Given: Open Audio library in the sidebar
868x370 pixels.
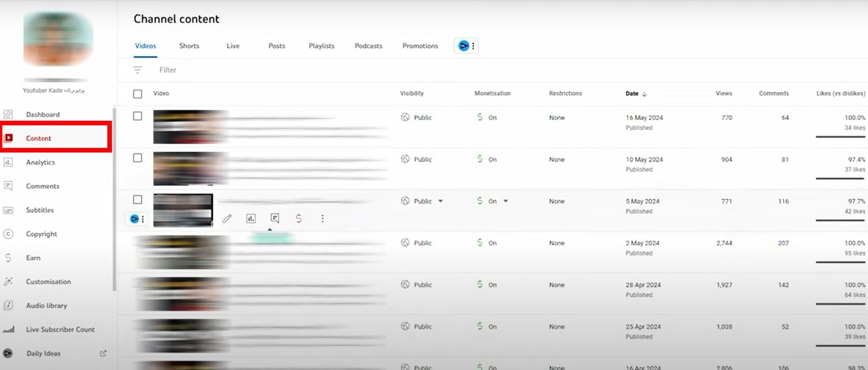Looking at the screenshot, I should click(46, 305).
